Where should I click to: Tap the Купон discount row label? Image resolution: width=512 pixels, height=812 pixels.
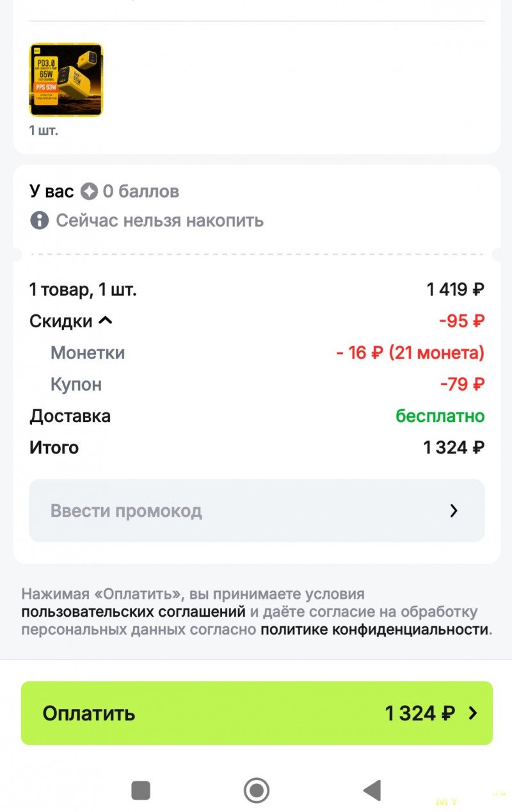pos(76,384)
